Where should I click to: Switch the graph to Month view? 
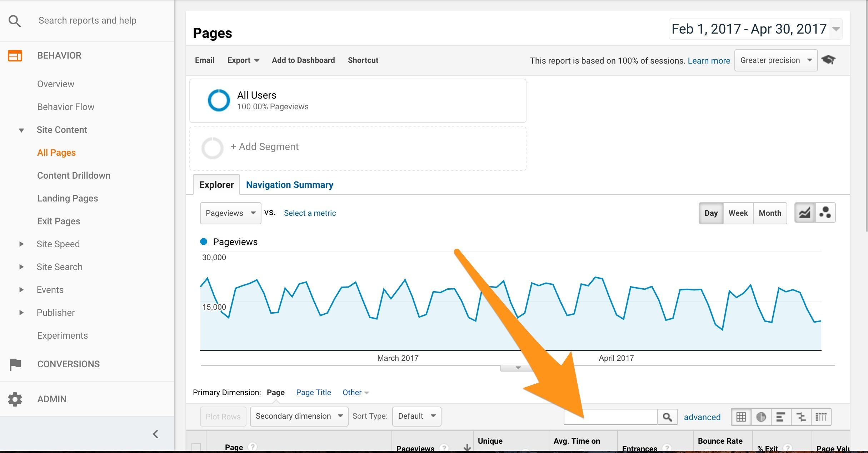tap(770, 213)
